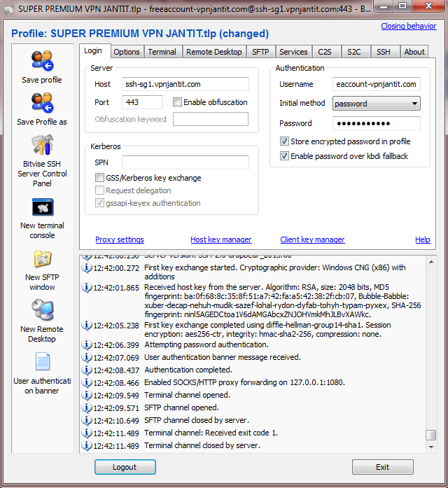The image size is (448, 488).
Task: Open a New SFTP window
Action: pos(42,259)
